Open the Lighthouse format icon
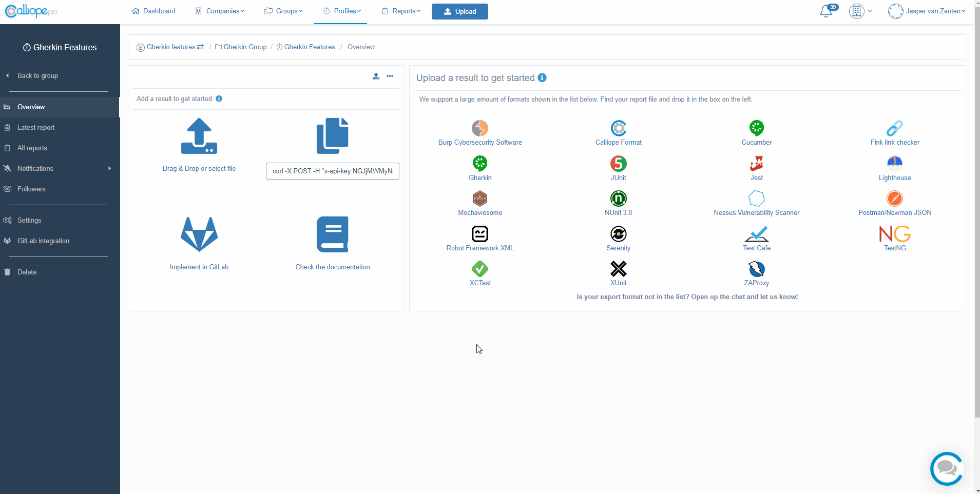The image size is (980, 494). tap(895, 163)
